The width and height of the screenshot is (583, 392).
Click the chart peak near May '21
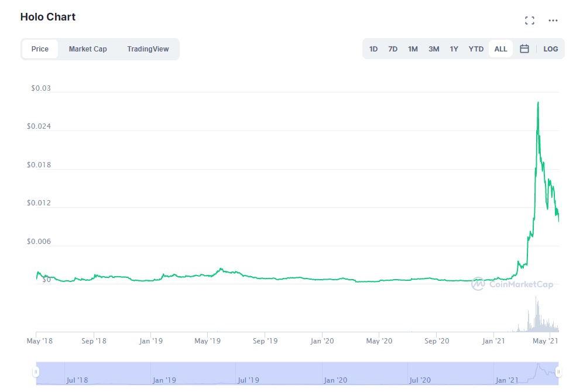538,102
